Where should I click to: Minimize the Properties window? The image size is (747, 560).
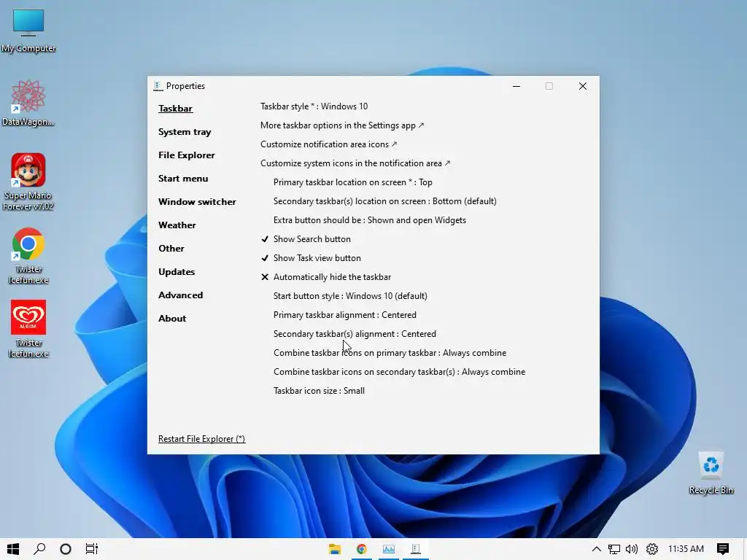516,86
